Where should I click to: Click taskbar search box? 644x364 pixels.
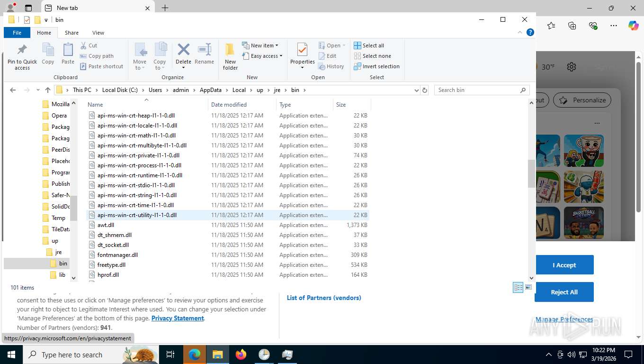pos(90,355)
